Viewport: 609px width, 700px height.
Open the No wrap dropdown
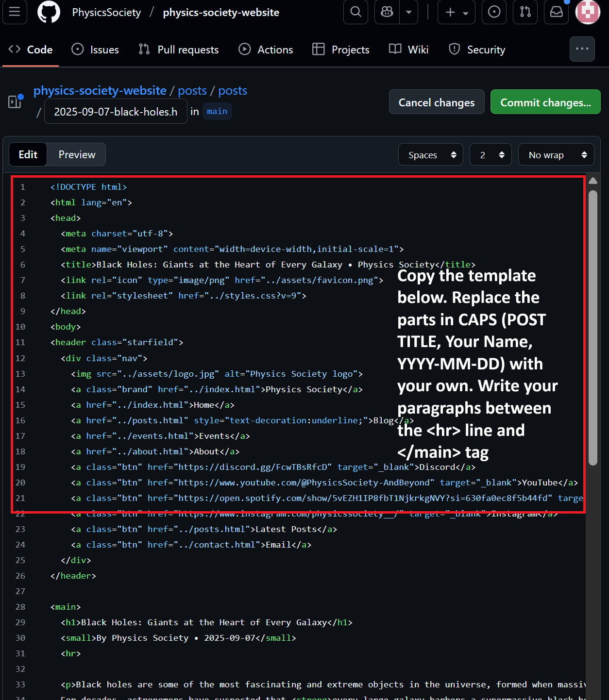point(556,154)
